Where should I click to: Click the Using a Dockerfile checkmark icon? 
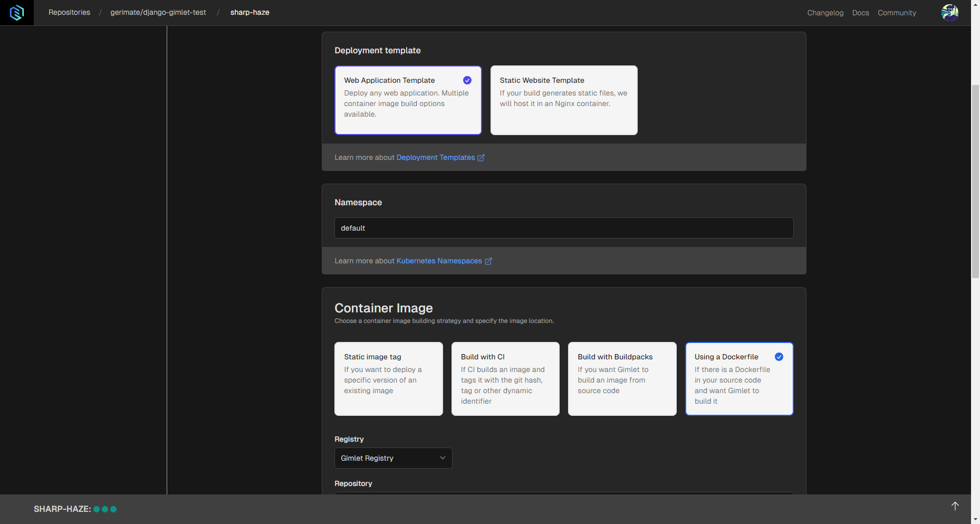(x=779, y=357)
